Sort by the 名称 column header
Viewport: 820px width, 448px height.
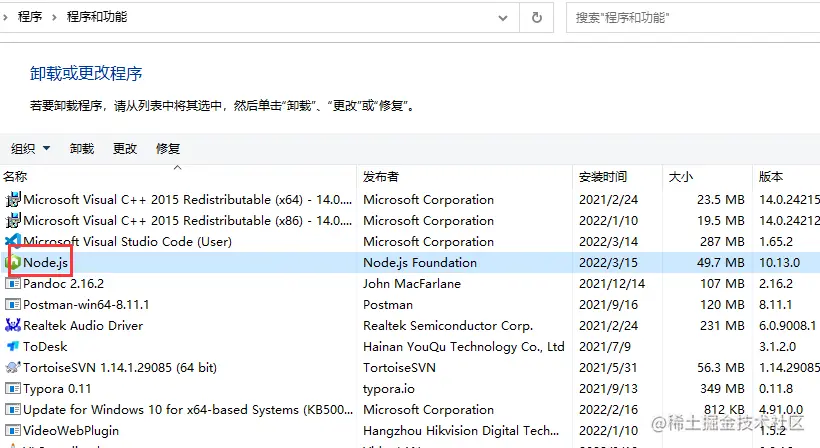pyautogui.click(x=16, y=177)
